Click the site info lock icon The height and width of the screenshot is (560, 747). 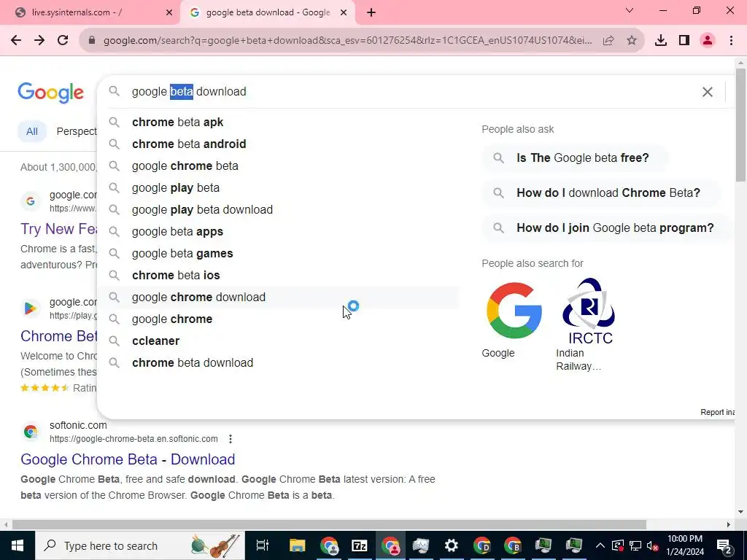pyautogui.click(x=91, y=41)
